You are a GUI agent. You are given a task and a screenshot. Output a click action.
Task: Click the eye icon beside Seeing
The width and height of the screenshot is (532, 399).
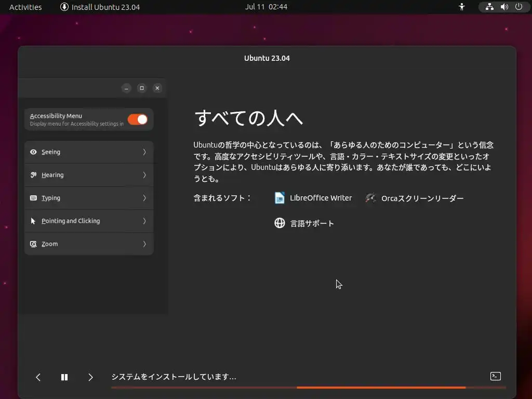click(33, 152)
